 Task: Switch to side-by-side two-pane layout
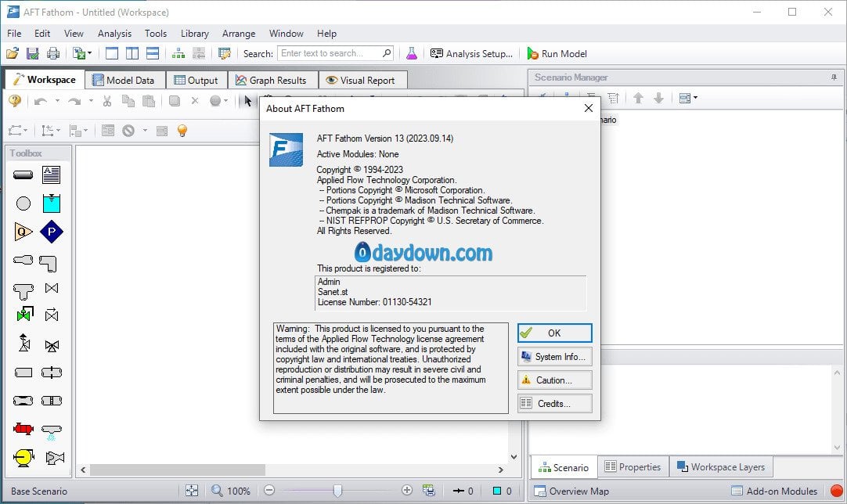click(132, 53)
